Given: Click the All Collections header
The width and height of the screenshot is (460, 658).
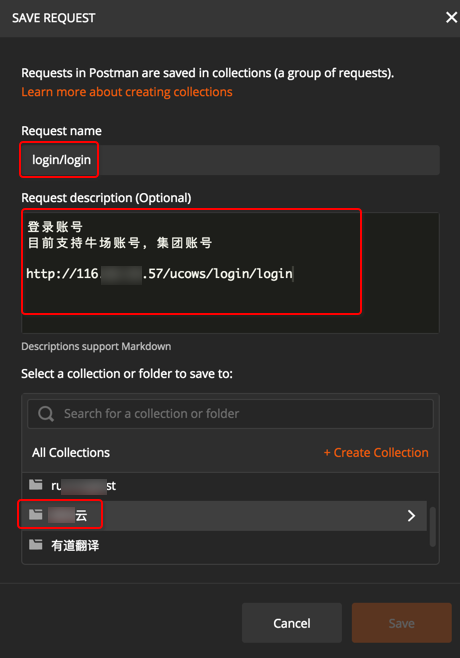Looking at the screenshot, I should click(x=71, y=452).
